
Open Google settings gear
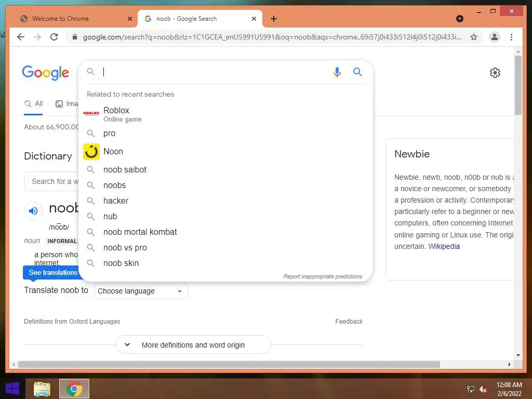(x=495, y=73)
